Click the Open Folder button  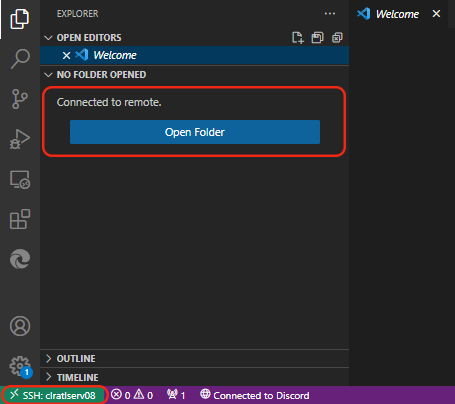tap(195, 132)
